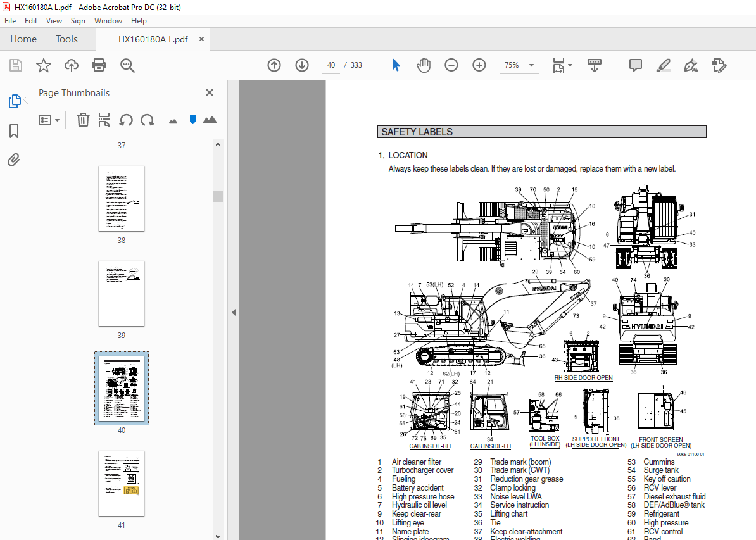Select the page 39 thumbnail
Image resolution: width=756 pixels, height=540 pixels.
click(122, 294)
